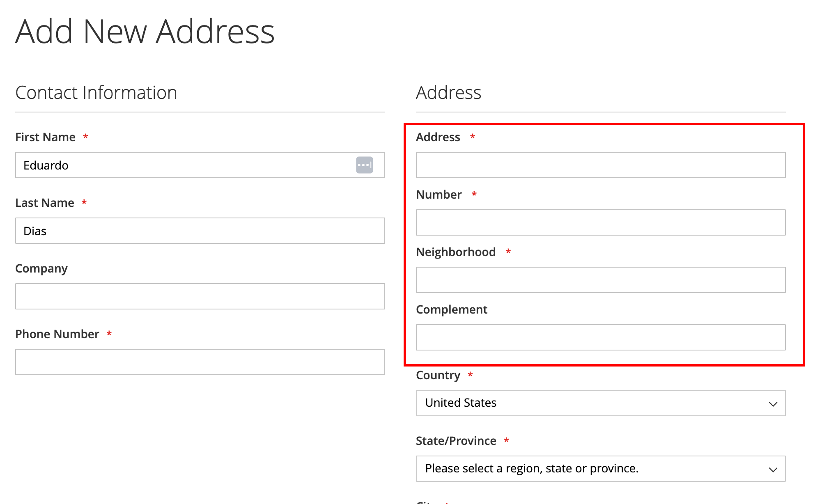Click the First Name field containing Eduardo
The image size is (822, 504).
(200, 165)
